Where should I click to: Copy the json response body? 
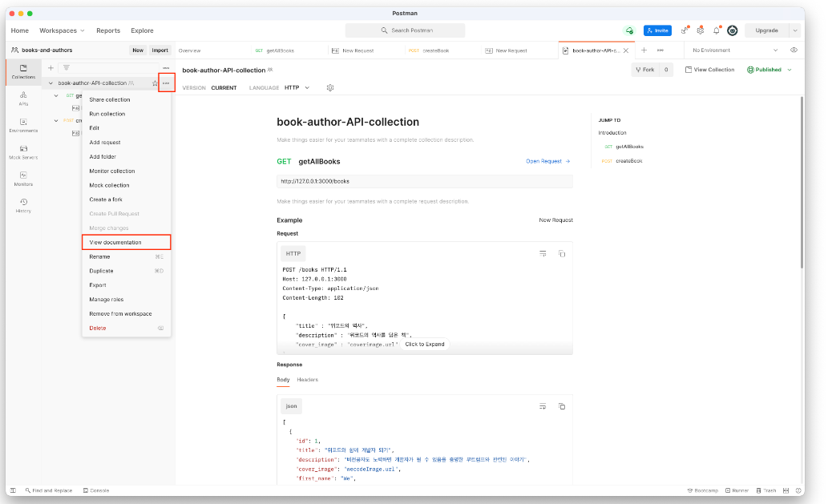[x=562, y=406]
